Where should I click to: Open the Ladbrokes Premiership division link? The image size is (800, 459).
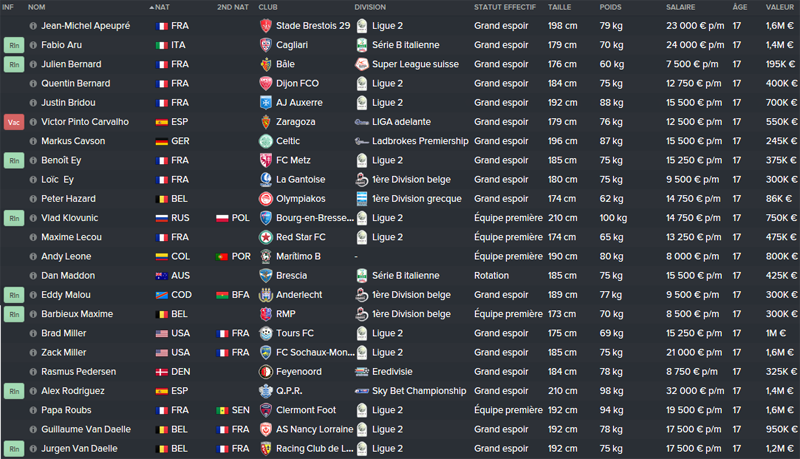click(x=420, y=141)
